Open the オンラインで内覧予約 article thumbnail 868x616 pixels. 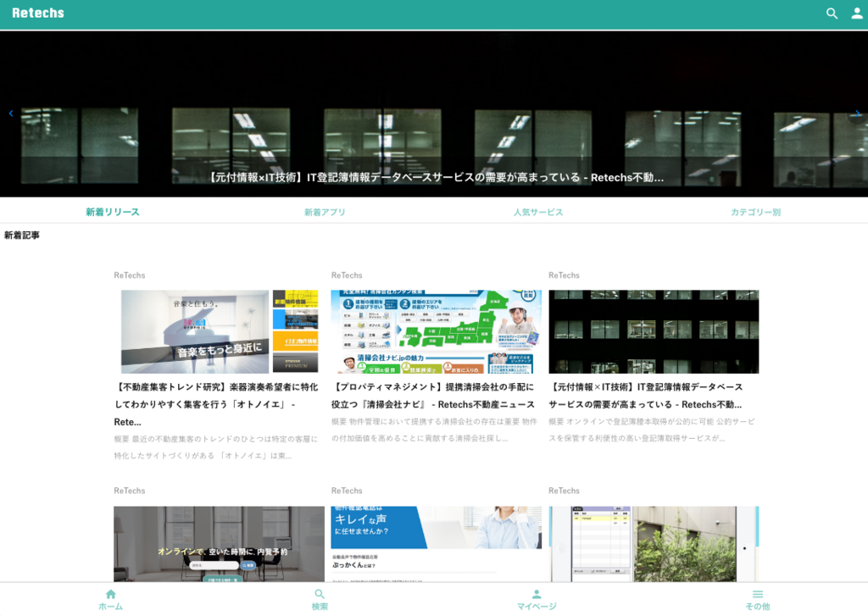(x=220, y=543)
